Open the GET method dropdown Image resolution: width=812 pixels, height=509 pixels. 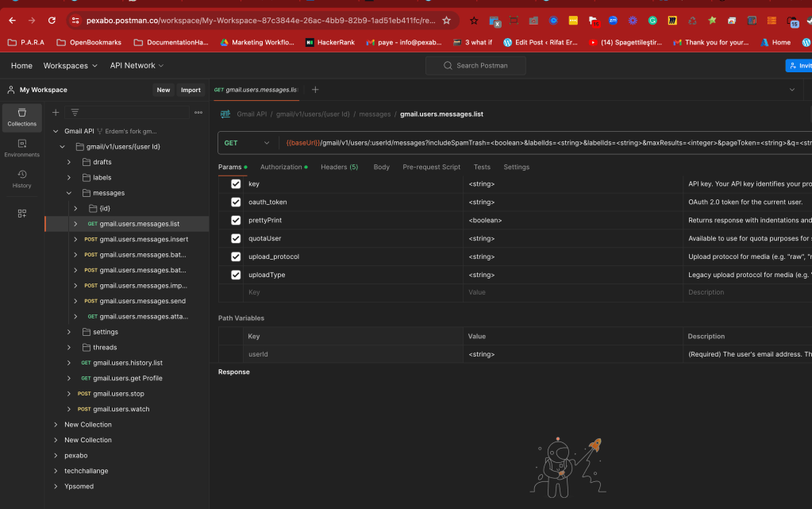point(247,143)
